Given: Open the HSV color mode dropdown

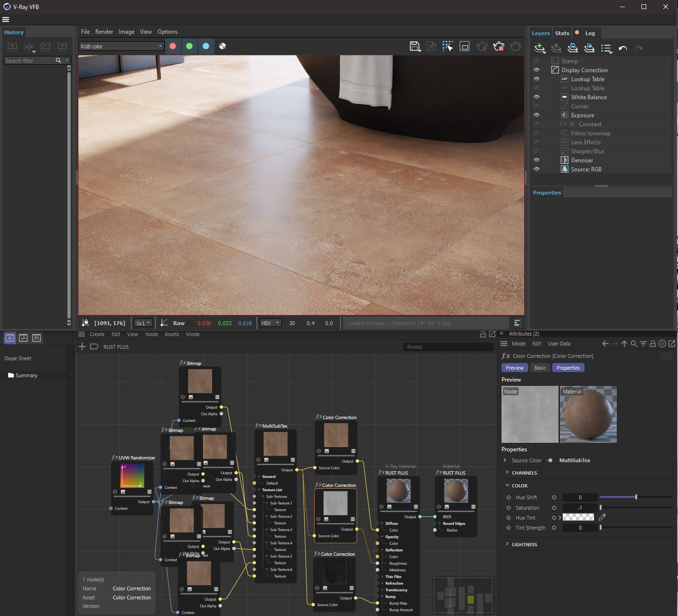Looking at the screenshot, I should click(270, 323).
